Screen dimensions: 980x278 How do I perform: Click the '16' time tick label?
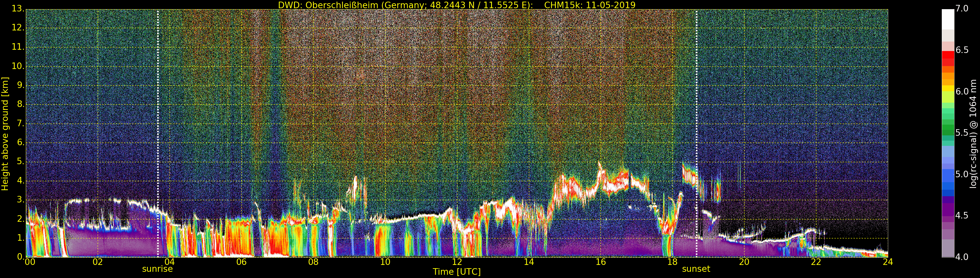coord(601,262)
